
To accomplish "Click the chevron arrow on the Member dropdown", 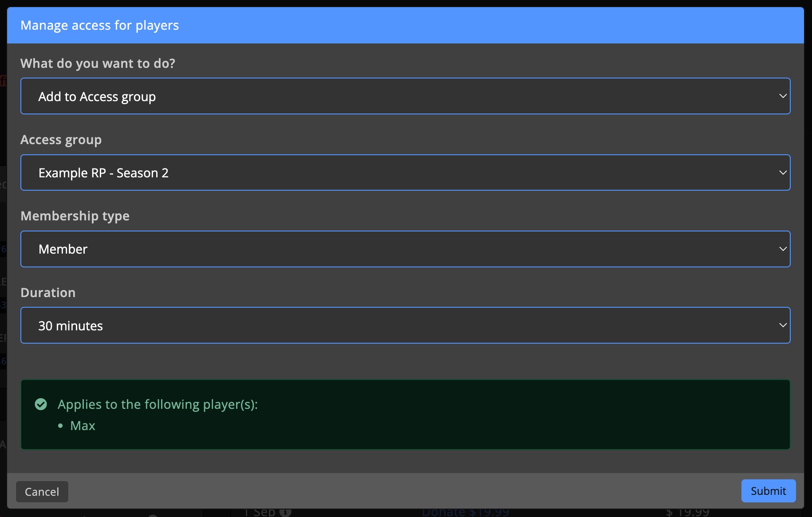I will (x=783, y=249).
